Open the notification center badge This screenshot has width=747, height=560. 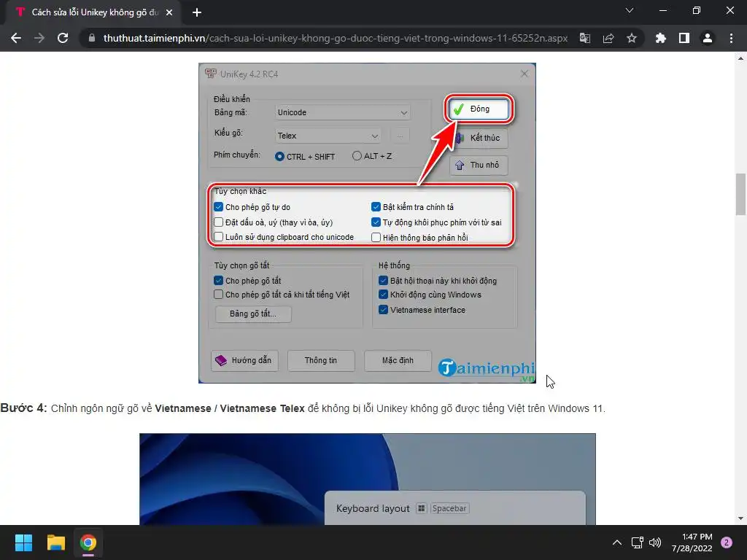coord(727,542)
